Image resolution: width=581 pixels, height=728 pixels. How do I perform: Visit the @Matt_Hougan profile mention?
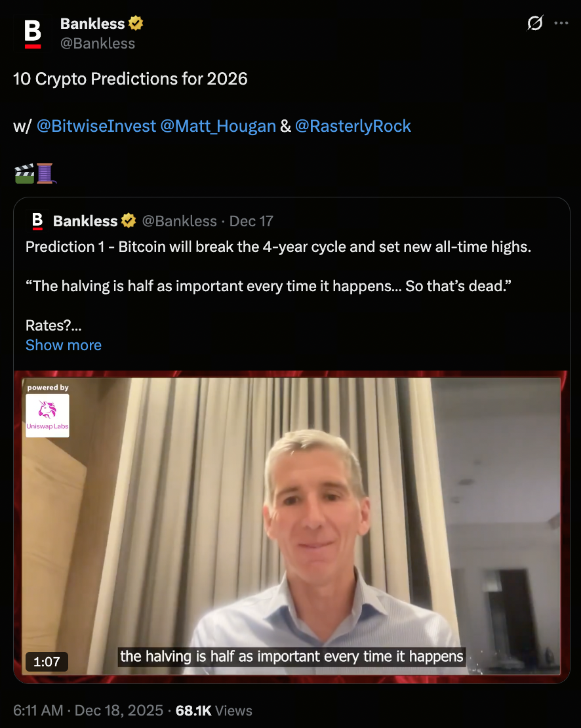(218, 126)
